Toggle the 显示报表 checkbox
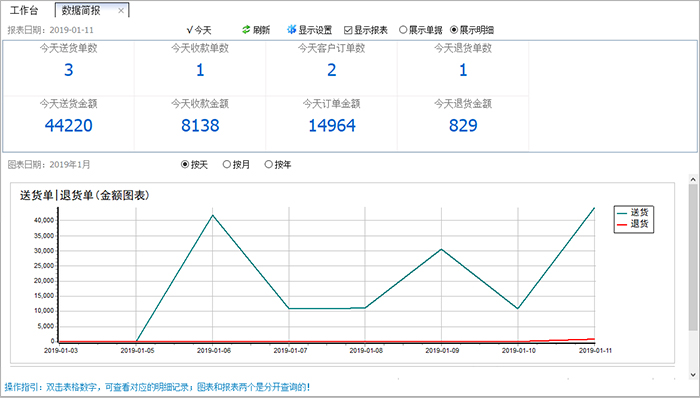Viewport: 700px width, 398px height. pos(348,30)
